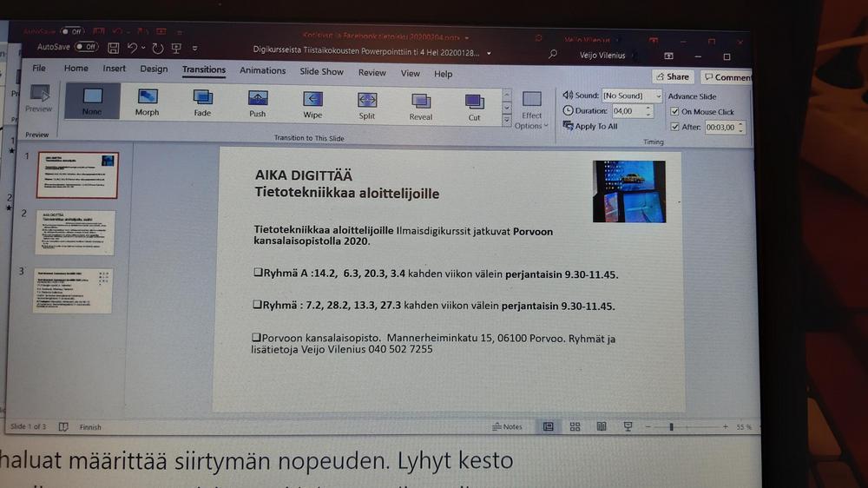The image size is (868, 488).
Task: Toggle AutoSave switch on
Action: [x=86, y=47]
